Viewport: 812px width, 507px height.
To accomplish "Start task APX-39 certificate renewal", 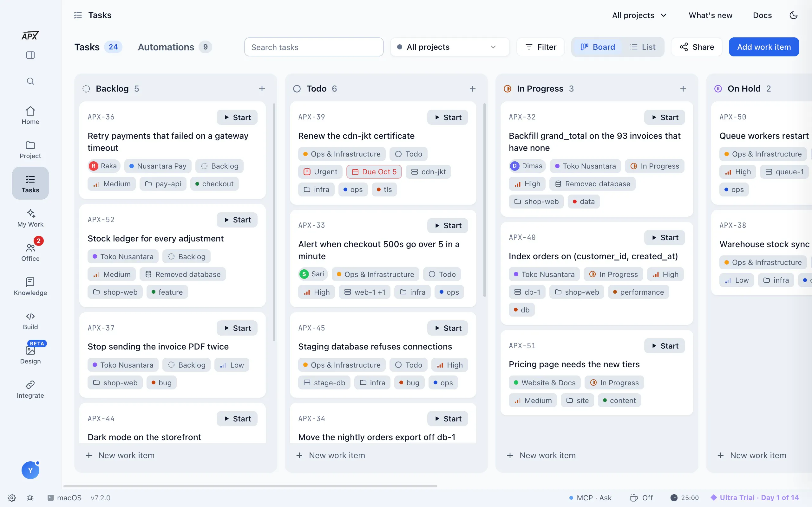I will coord(447,117).
